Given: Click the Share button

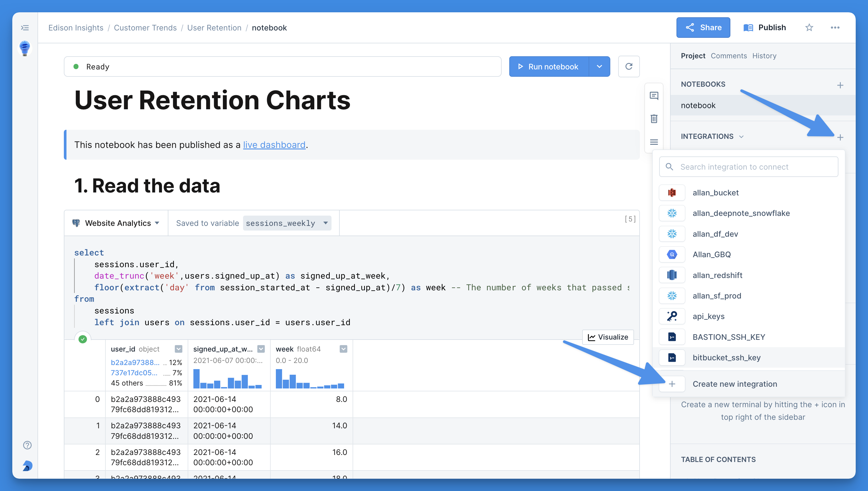Looking at the screenshot, I should [x=703, y=27].
